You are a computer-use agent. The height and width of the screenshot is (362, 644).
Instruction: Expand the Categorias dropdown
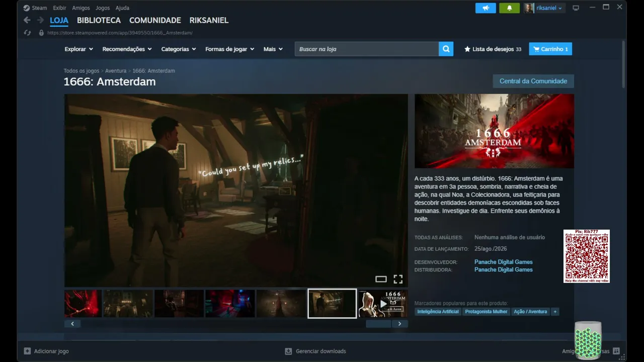179,49
